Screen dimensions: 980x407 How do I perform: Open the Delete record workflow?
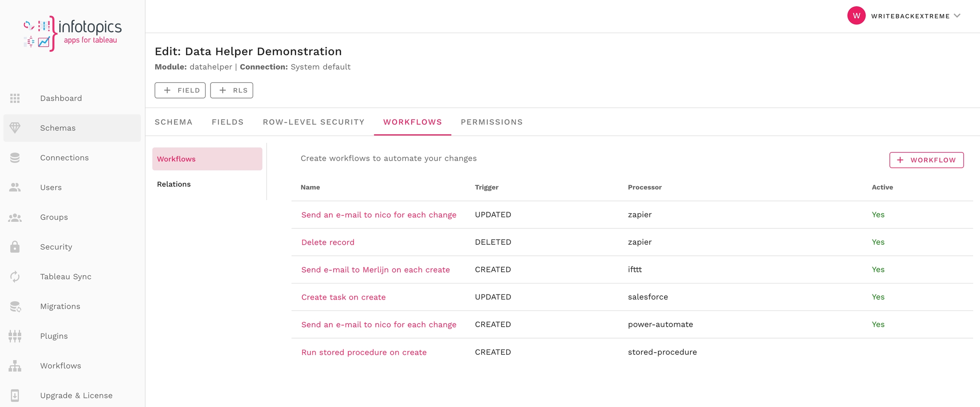[328, 242]
